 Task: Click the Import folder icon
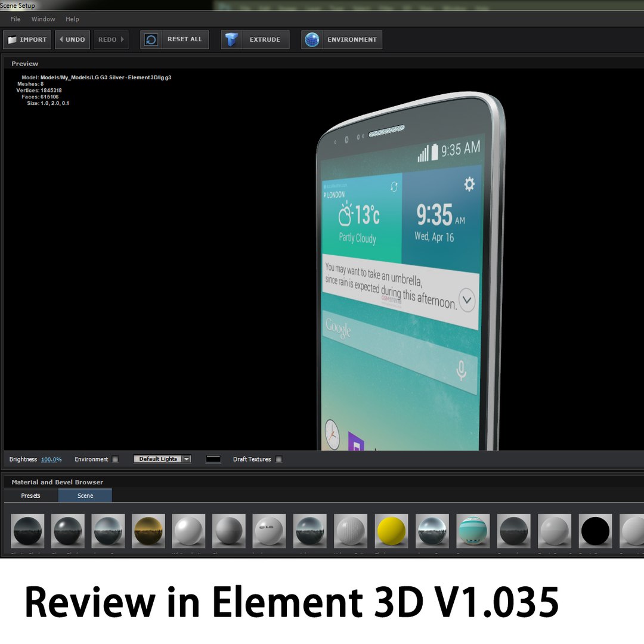pyautogui.click(x=13, y=40)
